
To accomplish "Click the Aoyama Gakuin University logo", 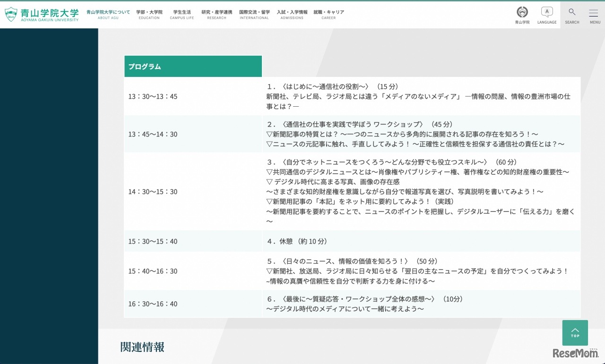I will tap(42, 15).
